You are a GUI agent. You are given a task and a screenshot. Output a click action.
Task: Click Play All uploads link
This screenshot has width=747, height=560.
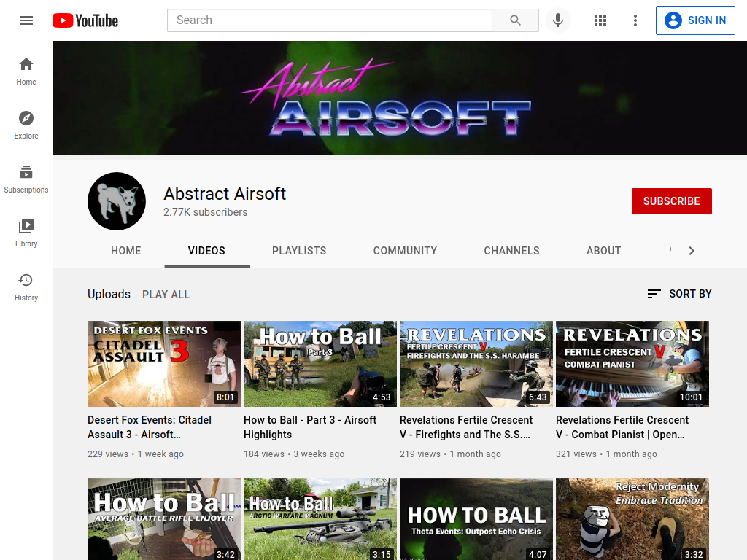point(166,295)
